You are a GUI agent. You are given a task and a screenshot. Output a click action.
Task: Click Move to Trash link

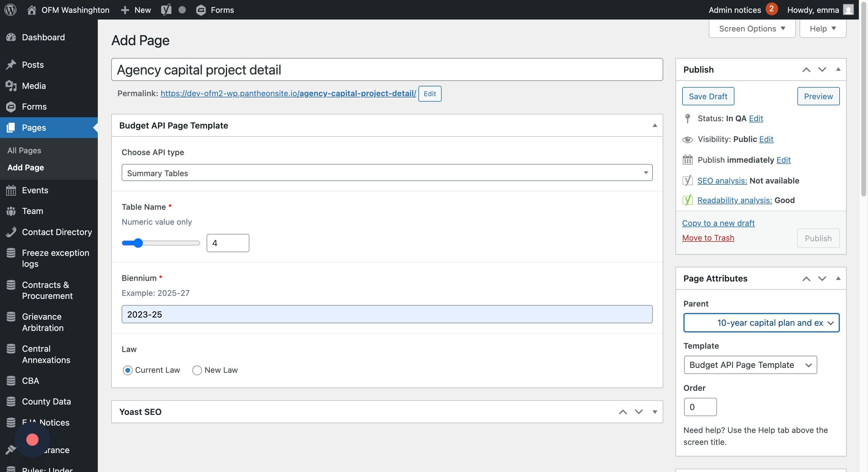tap(708, 238)
